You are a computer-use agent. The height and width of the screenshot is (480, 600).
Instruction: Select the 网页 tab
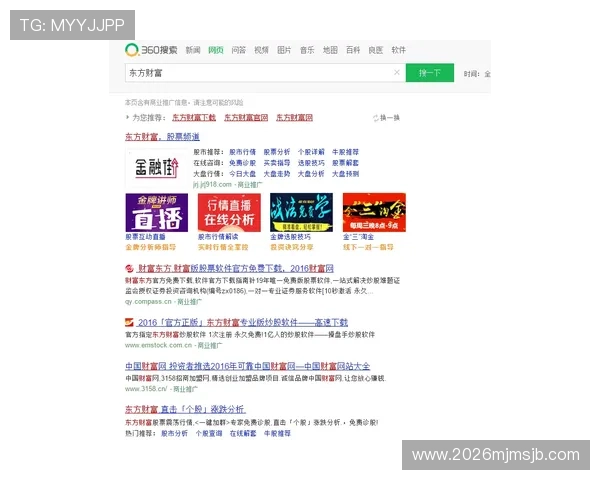point(216,50)
